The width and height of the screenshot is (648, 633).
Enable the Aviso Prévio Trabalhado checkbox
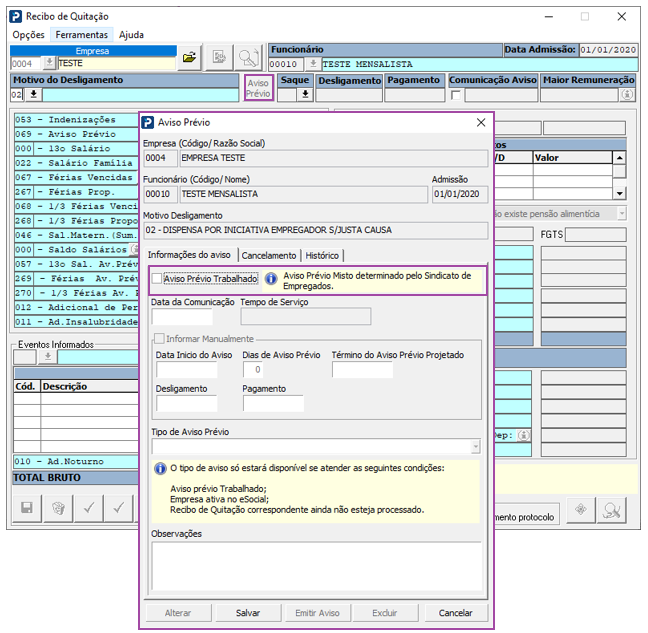(157, 278)
